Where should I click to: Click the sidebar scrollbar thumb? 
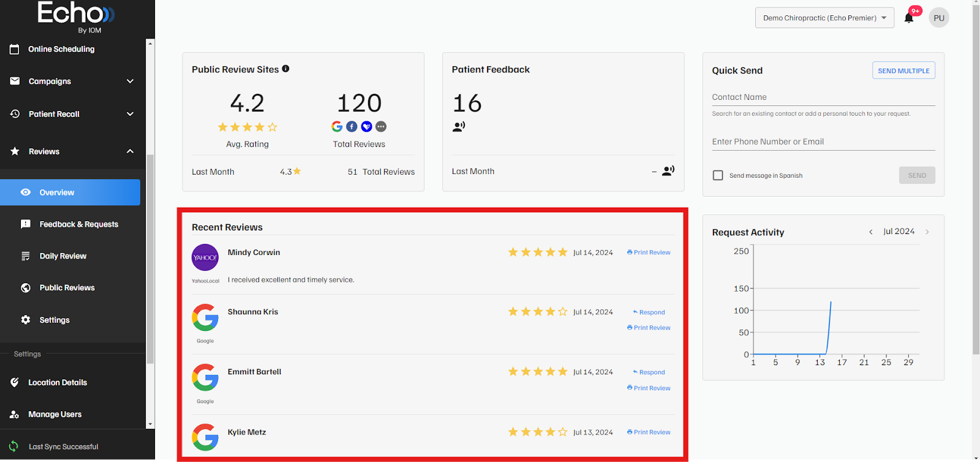click(x=150, y=259)
